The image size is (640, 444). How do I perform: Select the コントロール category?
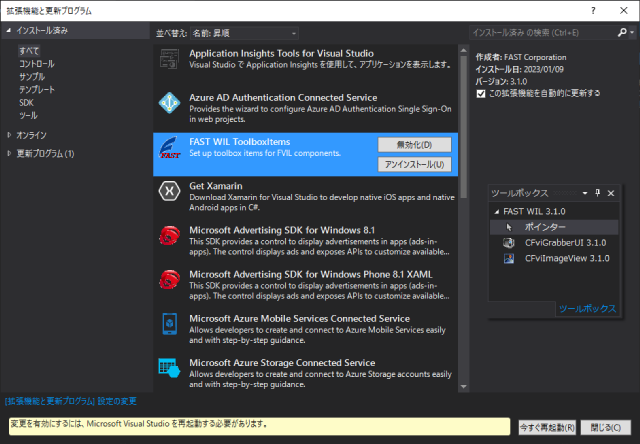tap(37, 64)
